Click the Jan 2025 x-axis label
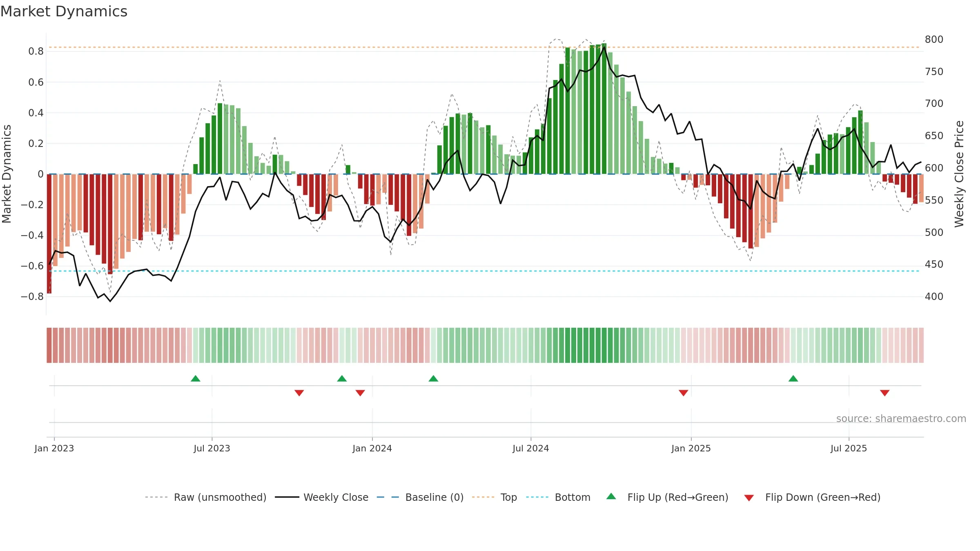Viewport: 980px width, 551px height. [691, 449]
